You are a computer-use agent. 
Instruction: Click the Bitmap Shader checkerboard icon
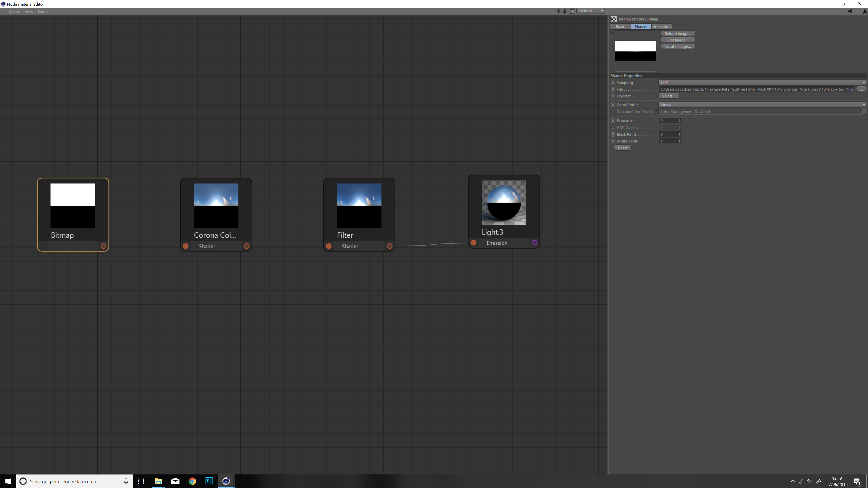point(614,19)
